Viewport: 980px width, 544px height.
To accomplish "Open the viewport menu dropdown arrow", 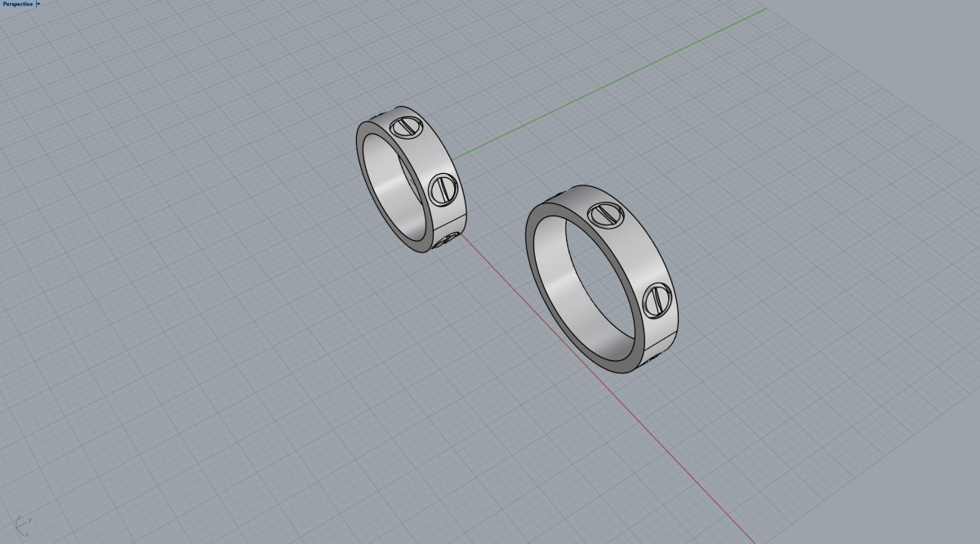I will pyautogui.click(x=38, y=4).
